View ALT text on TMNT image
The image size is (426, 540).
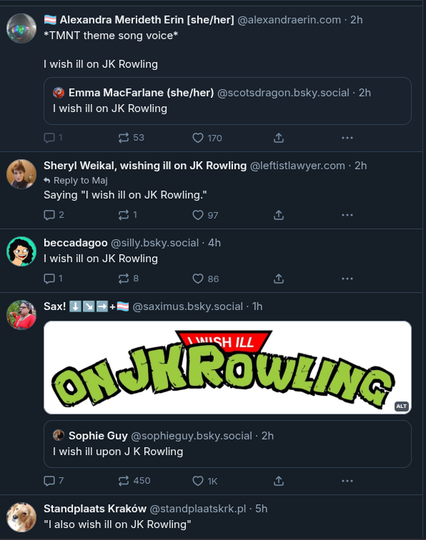(x=401, y=406)
